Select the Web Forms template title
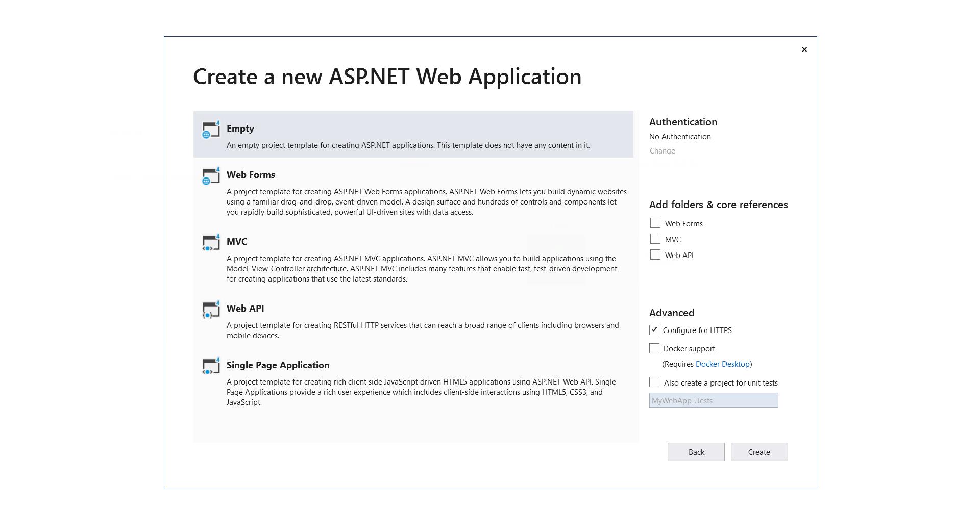The height and width of the screenshot is (510, 980). (x=251, y=175)
